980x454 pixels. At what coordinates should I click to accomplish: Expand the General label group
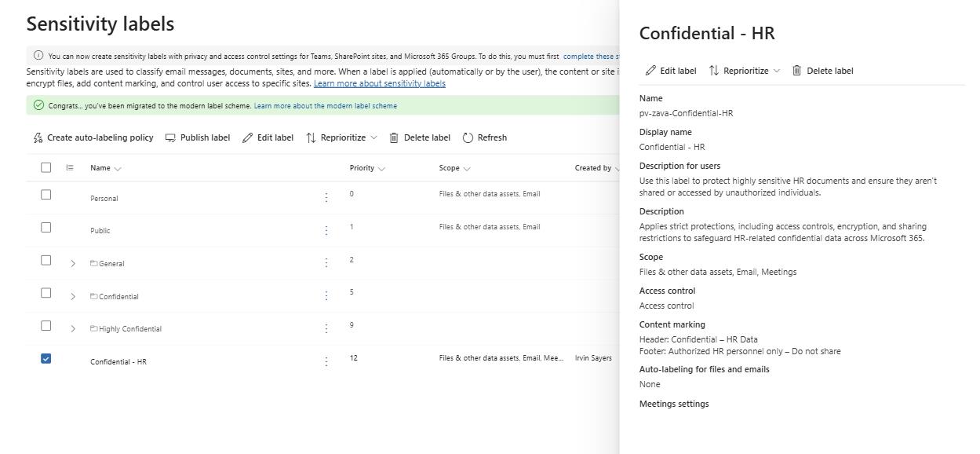click(73, 264)
